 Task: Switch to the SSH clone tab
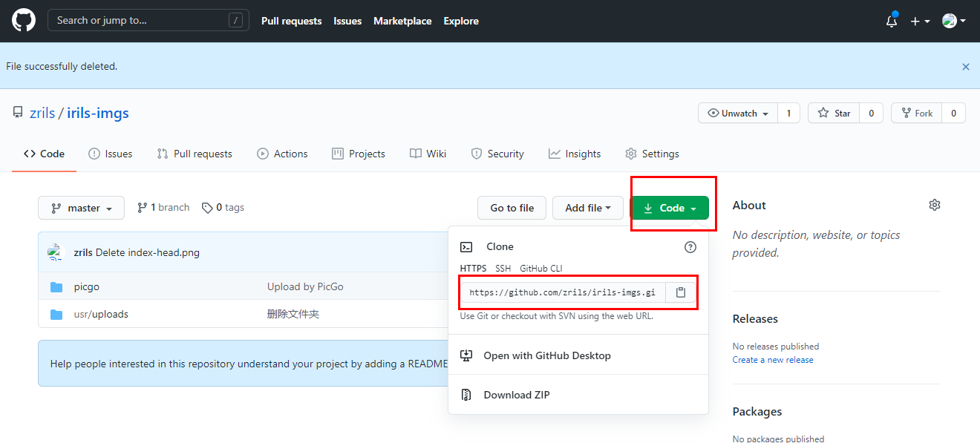503,269
